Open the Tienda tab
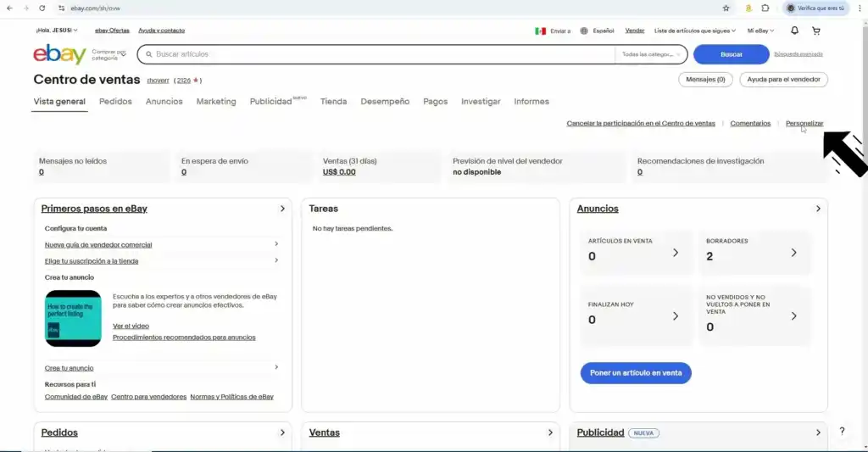This screenshot has height=452, width=868. pos(333,102)
